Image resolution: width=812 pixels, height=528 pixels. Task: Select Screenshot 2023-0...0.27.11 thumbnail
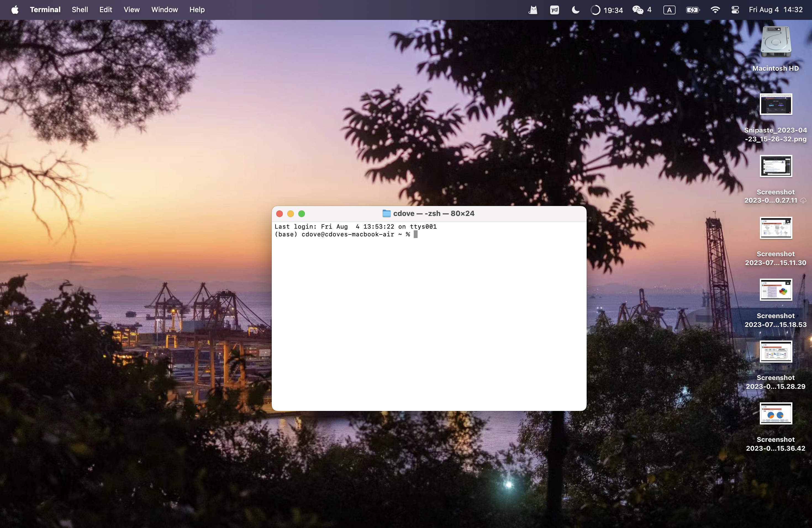776,166
